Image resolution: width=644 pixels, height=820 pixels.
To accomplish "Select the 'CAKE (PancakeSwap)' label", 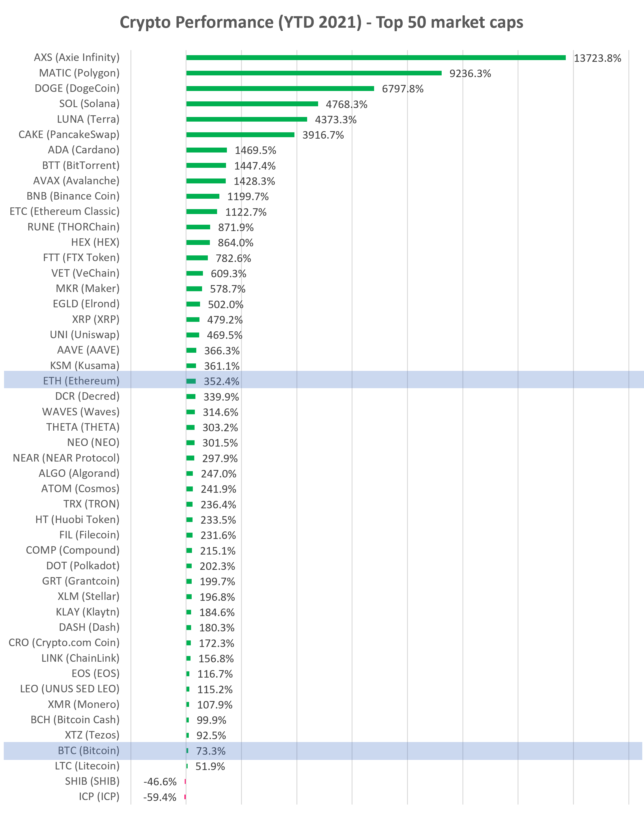I will pyautogui.click(x=69, y=134).
